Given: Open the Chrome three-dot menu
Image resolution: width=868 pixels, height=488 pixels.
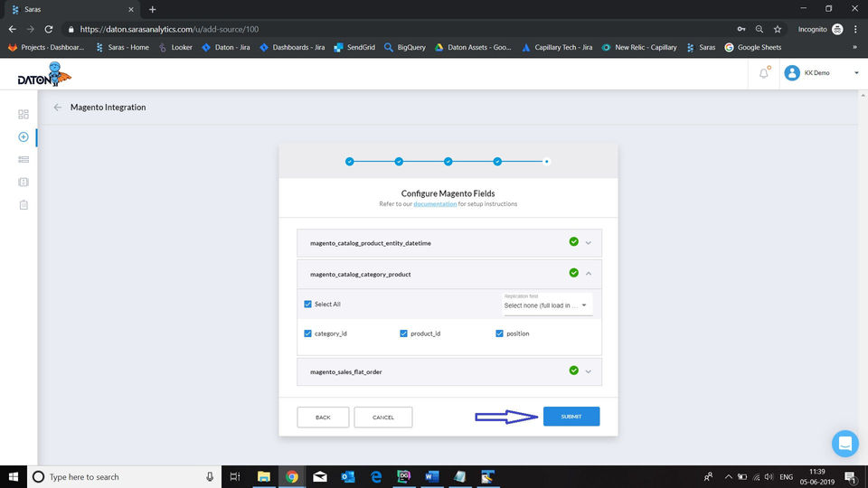Looking at the screenshot, I should 856,29.
